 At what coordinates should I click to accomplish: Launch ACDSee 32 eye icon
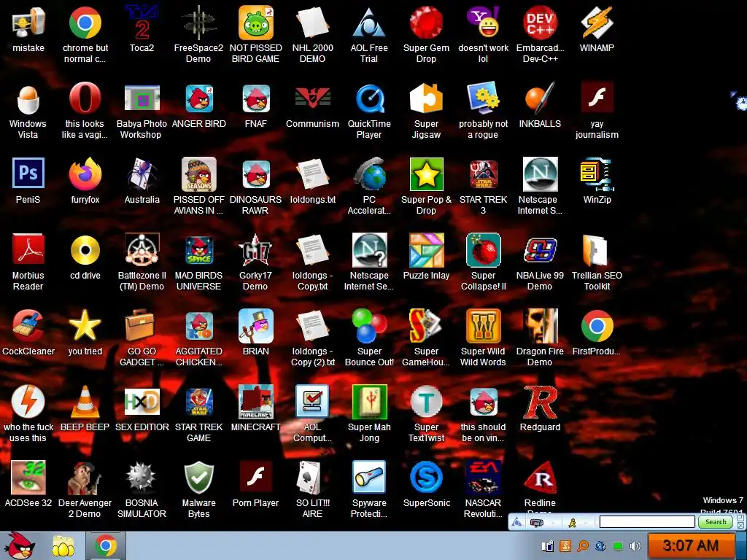(28, 477)
